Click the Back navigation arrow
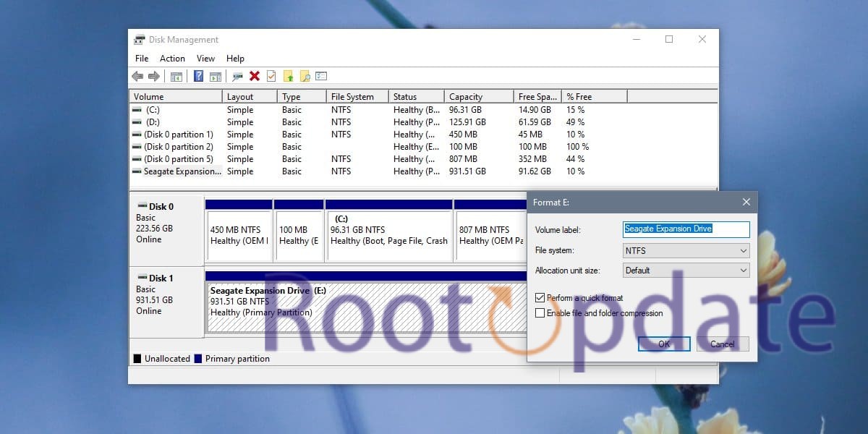 (x=138, y=76)
